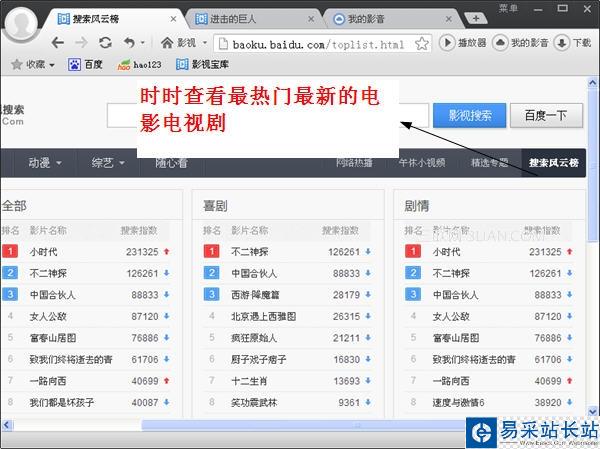600x449 pixels.
Task: Expand the 综艺 navigation dropdown
Action: tap(108, 163)
